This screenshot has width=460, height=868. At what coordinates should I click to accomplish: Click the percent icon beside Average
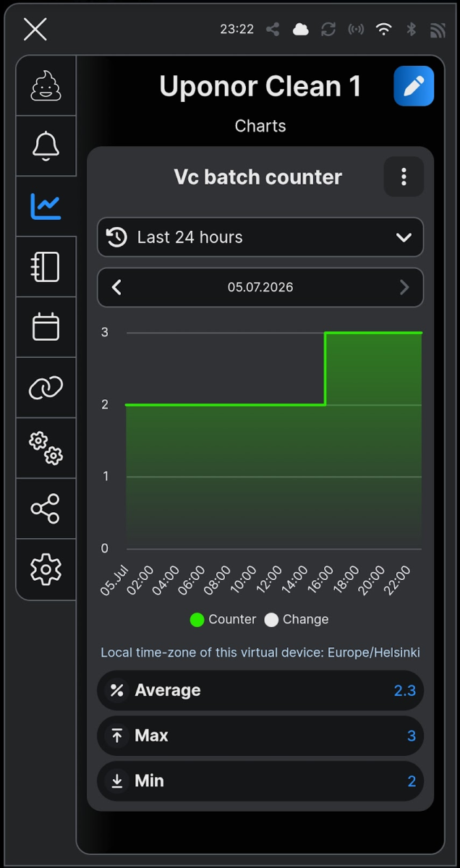(x=116, y=690)
